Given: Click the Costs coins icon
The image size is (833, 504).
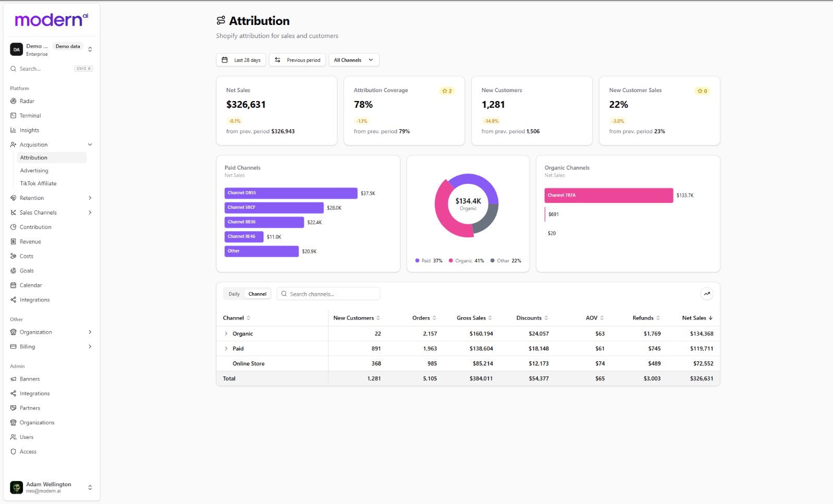Looking at the screenshot, I should point(13,256).
